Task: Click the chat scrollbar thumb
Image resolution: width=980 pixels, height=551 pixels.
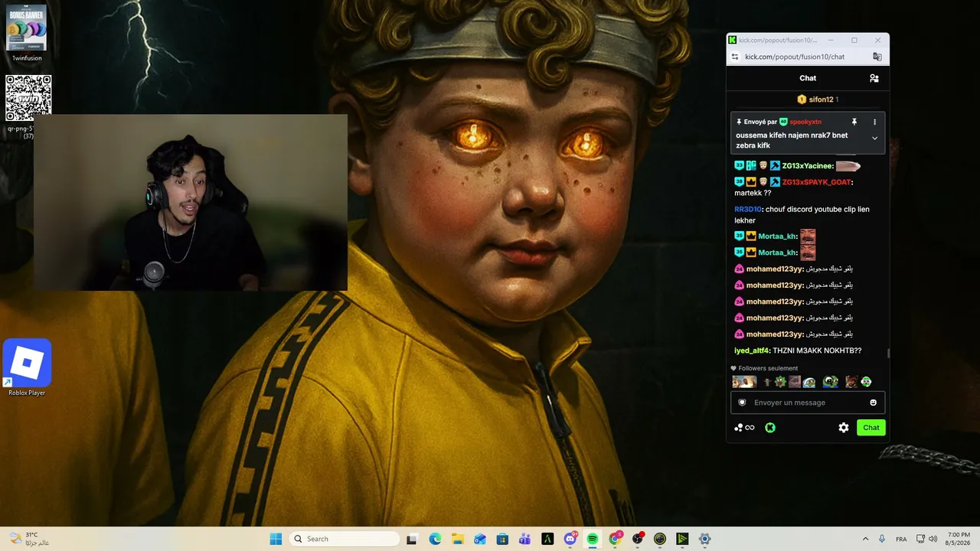Action: [888, 354]
